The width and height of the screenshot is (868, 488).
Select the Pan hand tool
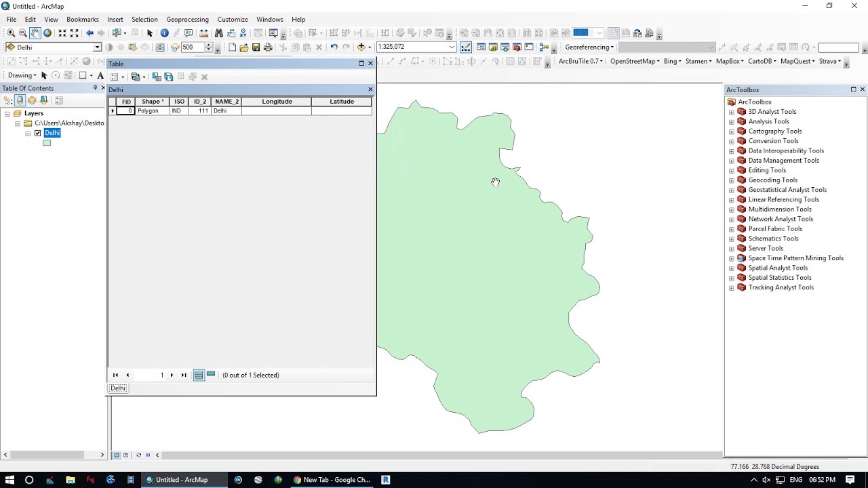tap(35, 33)
